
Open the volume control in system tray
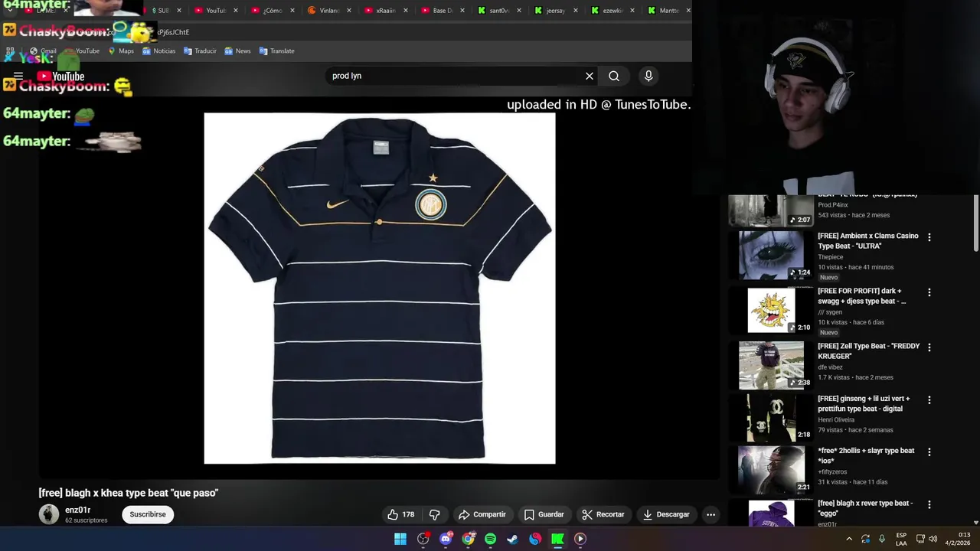pyautogui.click(x=933, y=539)
